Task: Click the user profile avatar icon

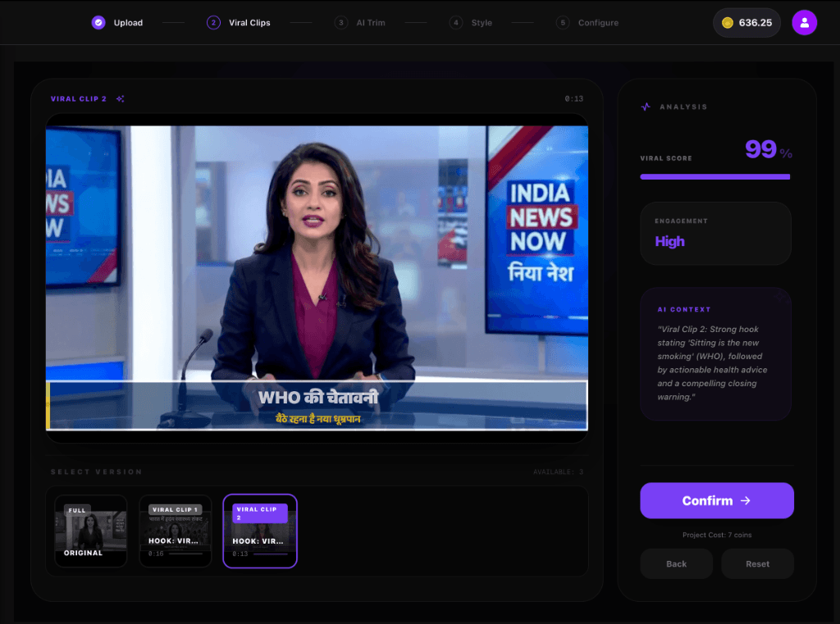Action: [x=804, y=22]
